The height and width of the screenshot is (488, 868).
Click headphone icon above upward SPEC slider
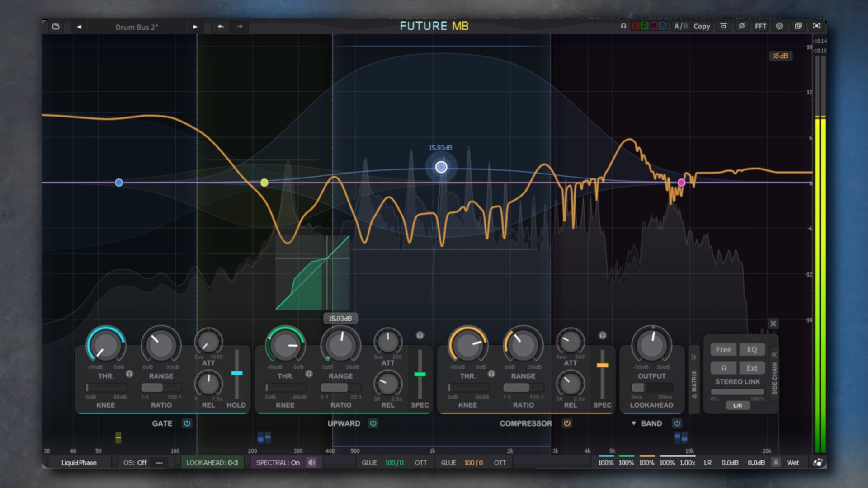(420, 335)
